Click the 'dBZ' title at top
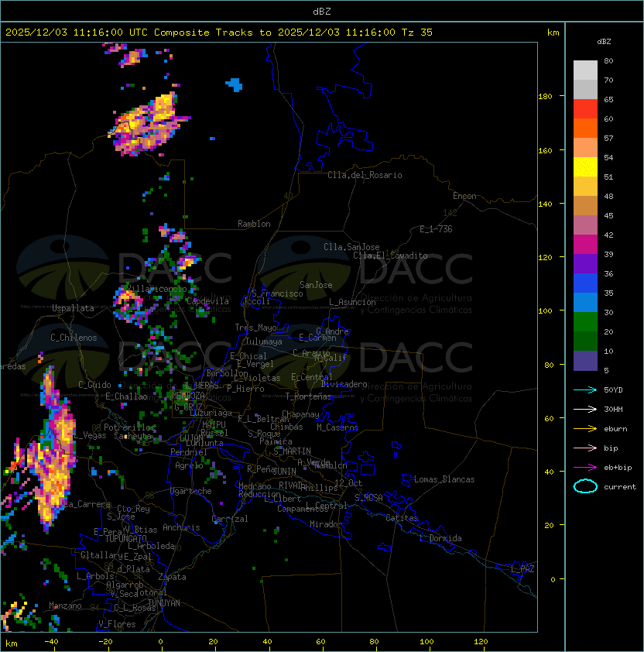This screenshot has width=644, height=652. click(x=322, y=11)
